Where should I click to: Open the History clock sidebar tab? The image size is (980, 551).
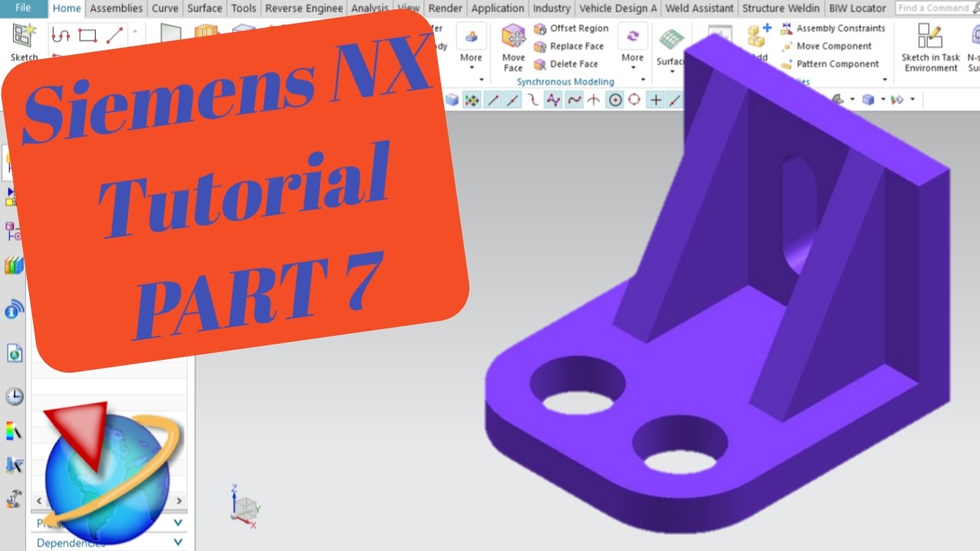tap(14, 396)
